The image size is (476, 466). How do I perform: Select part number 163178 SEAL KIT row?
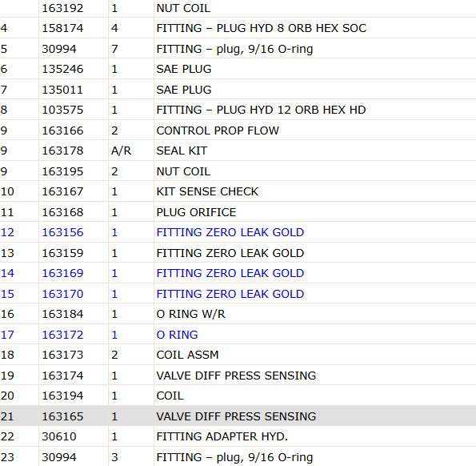point(238,151)
